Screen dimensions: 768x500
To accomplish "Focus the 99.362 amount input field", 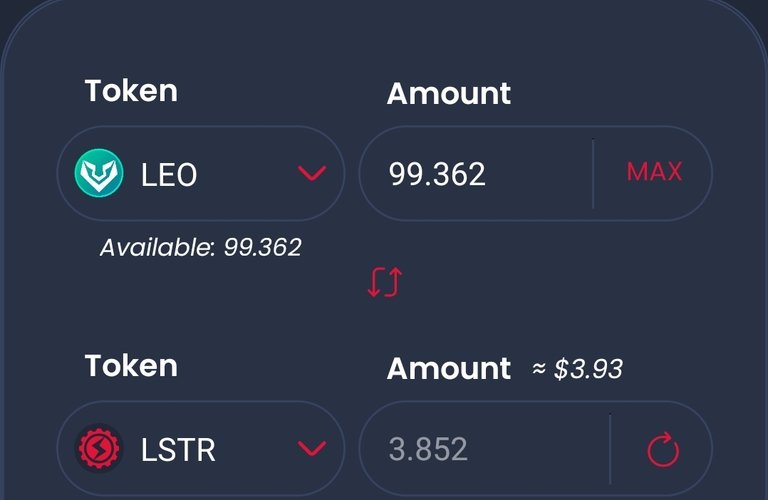I will coord(476,173).
